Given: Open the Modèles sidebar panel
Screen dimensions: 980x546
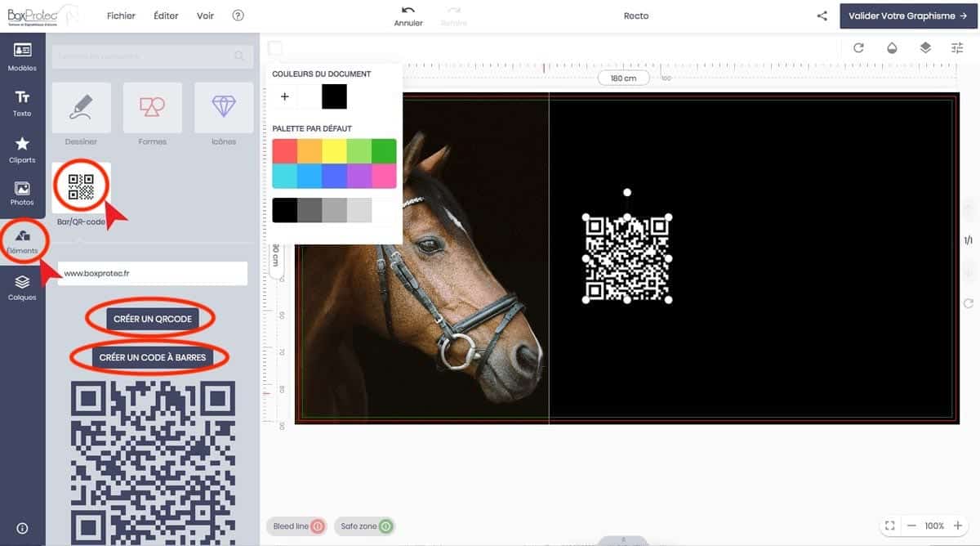Looking at the screenshot, I should 22,56.
